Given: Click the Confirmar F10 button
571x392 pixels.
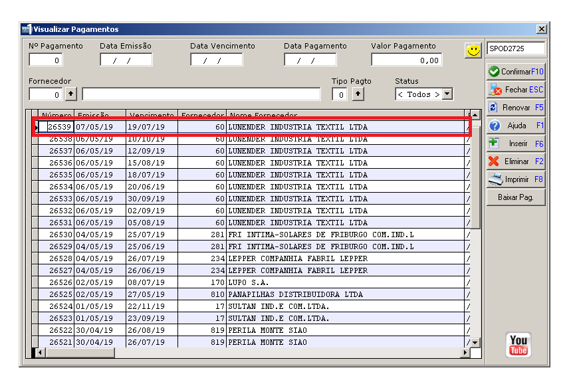Looking at the screenshot, I should [516, 71].
